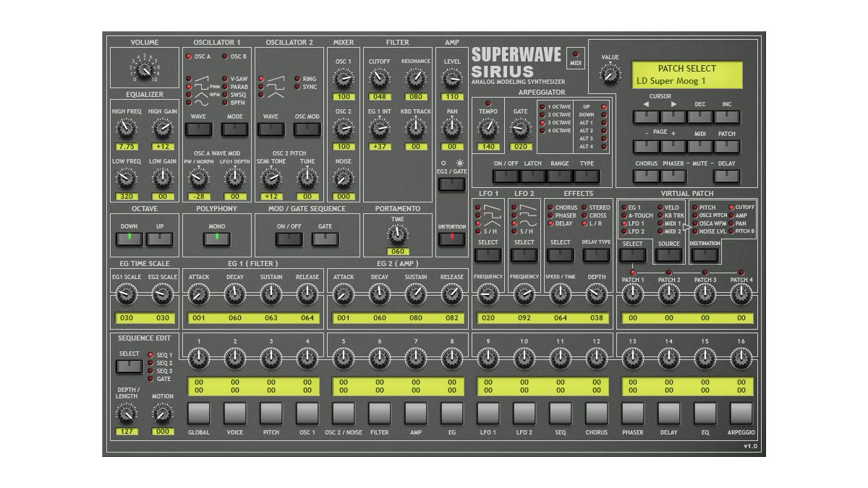Click the Arpeggiator RANGE button
868x488 pixels.
[x=560, y=176]
